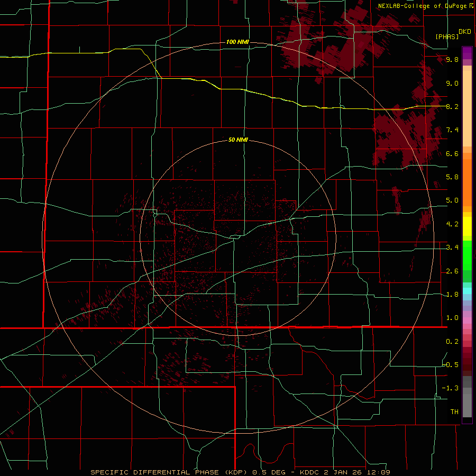Click the 9.8 value on color scale
This screenshot has height=476, width=476.
click(452, 59)
